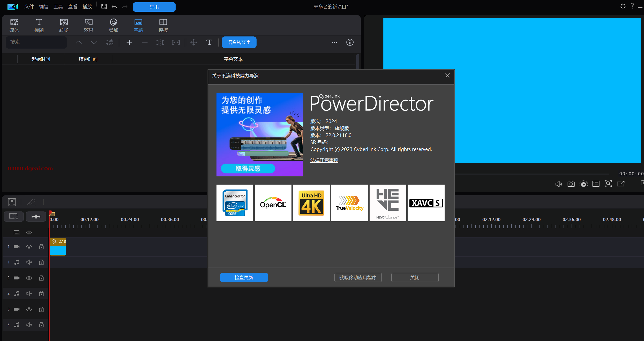Open the subtitle more options ellipsis
This screenshot has width=644, height=341.
tap(334, 42)
